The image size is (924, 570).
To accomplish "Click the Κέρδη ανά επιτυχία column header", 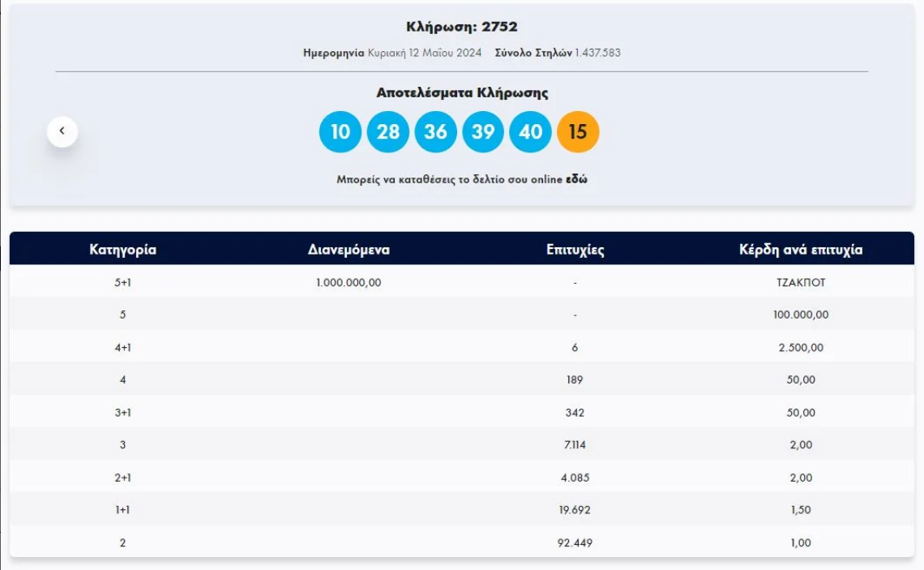I will [x=801, y=250].
